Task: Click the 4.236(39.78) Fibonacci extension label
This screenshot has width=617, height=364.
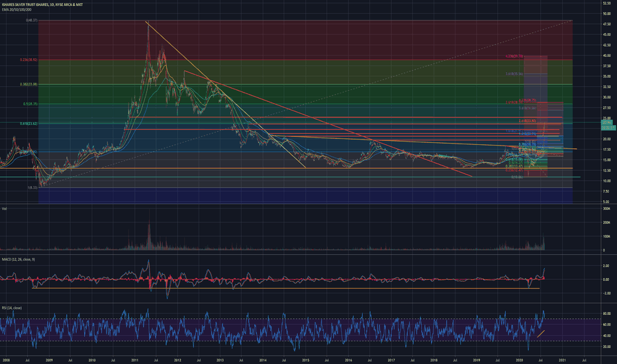Action: [514, 56]
